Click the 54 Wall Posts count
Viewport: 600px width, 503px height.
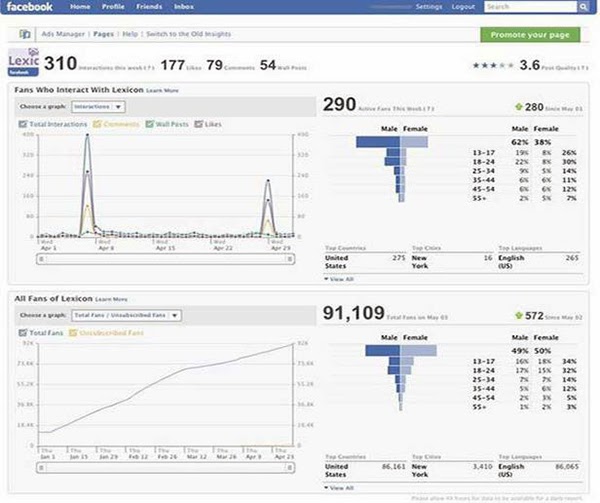tap(268, 65)
